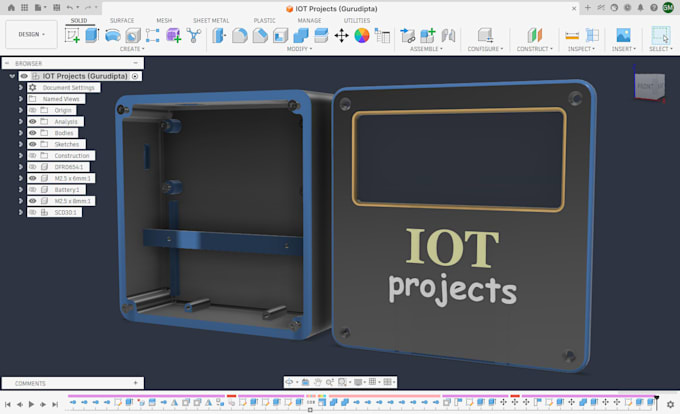Select the Combine tool

pos(301,36)
